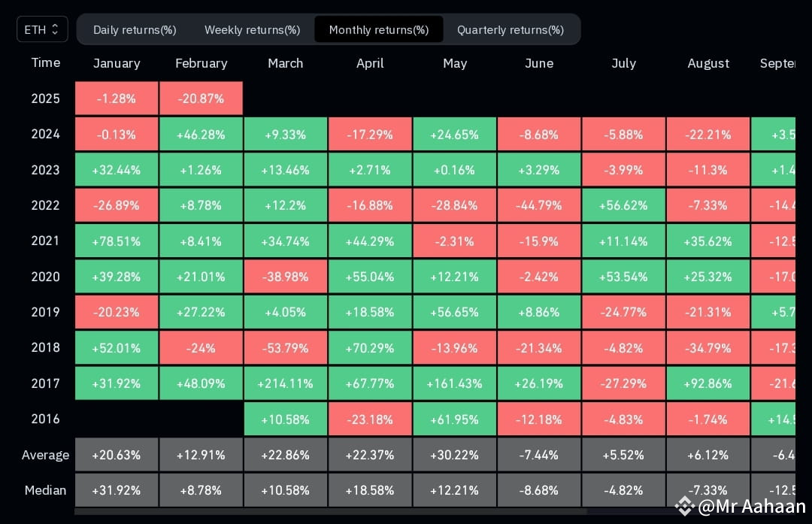Select the Monthly returns(%) tab
The height and width of the screenshot is (524, 812).
pos(378,29)
